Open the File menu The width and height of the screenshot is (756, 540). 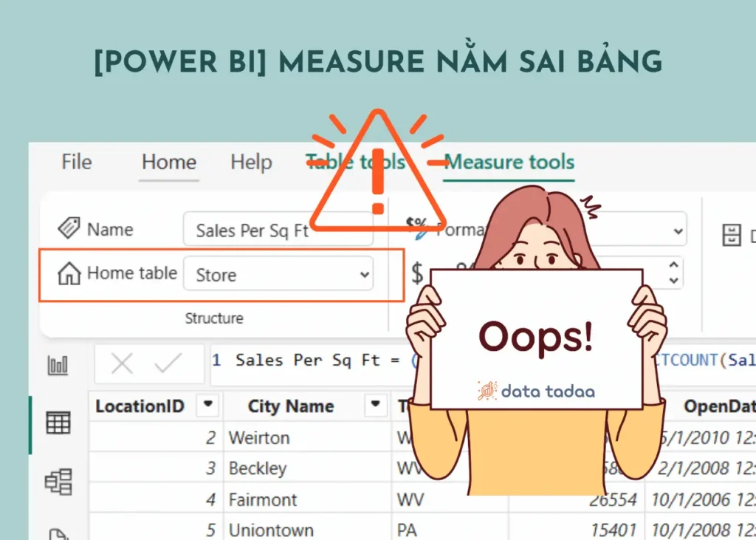77,162
